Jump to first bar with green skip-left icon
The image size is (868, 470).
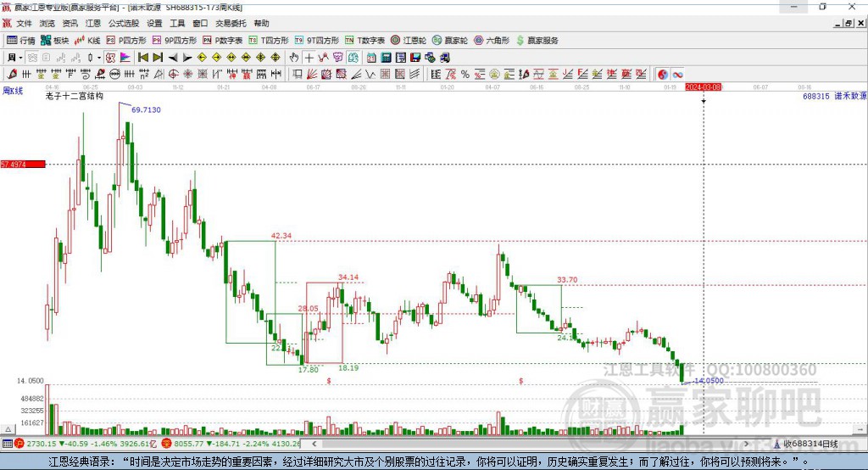coord(142,58)
